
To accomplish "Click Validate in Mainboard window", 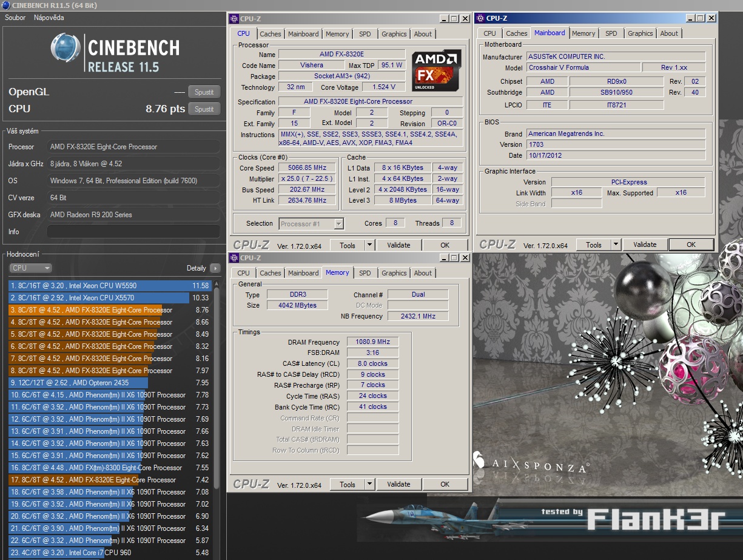I will (645, 245).
